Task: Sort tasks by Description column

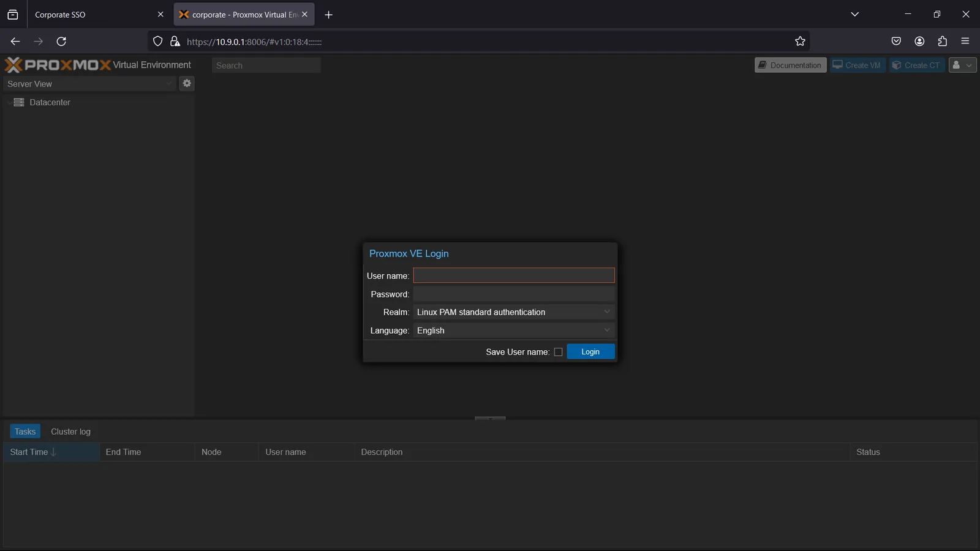Action: pyautogui.click(x=601, y=452)
